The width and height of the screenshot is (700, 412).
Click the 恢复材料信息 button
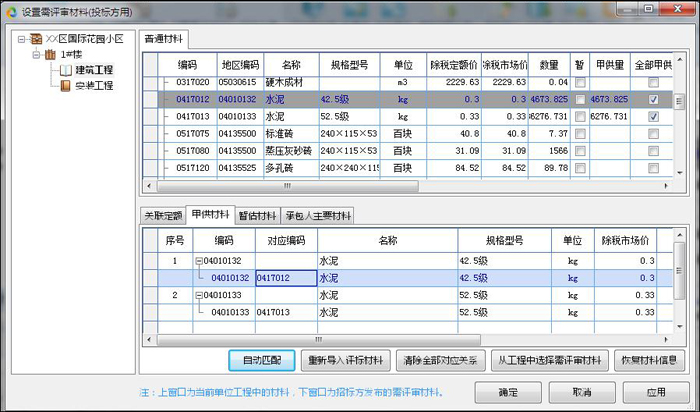point(649,360)
